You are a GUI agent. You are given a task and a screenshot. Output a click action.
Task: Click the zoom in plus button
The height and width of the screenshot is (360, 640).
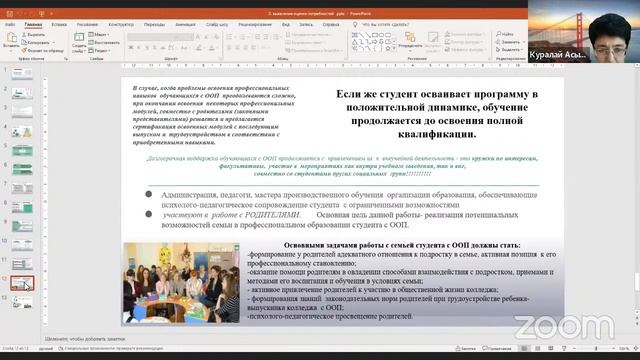point(613,349)
